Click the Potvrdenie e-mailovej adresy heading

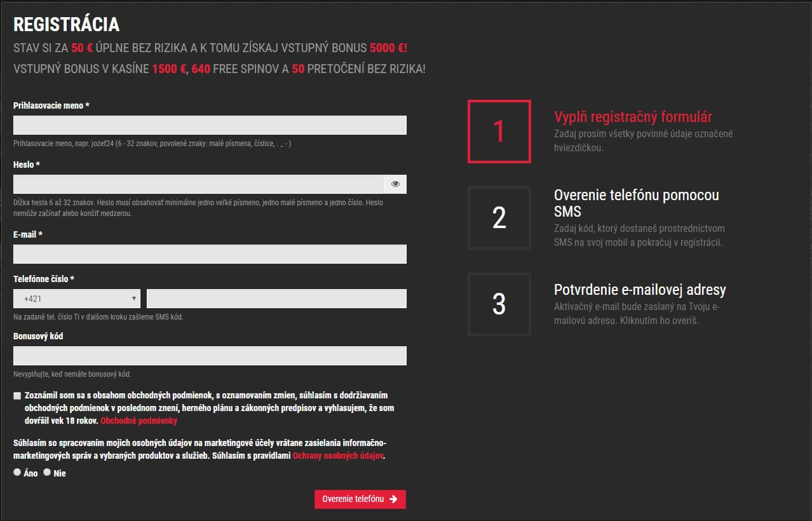640,290
